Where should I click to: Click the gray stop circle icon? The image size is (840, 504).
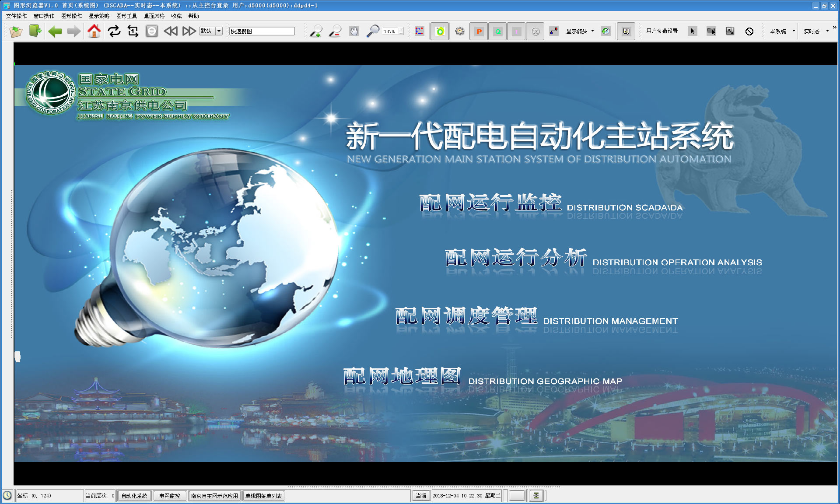pyautogui.click(x=152, y=31)
